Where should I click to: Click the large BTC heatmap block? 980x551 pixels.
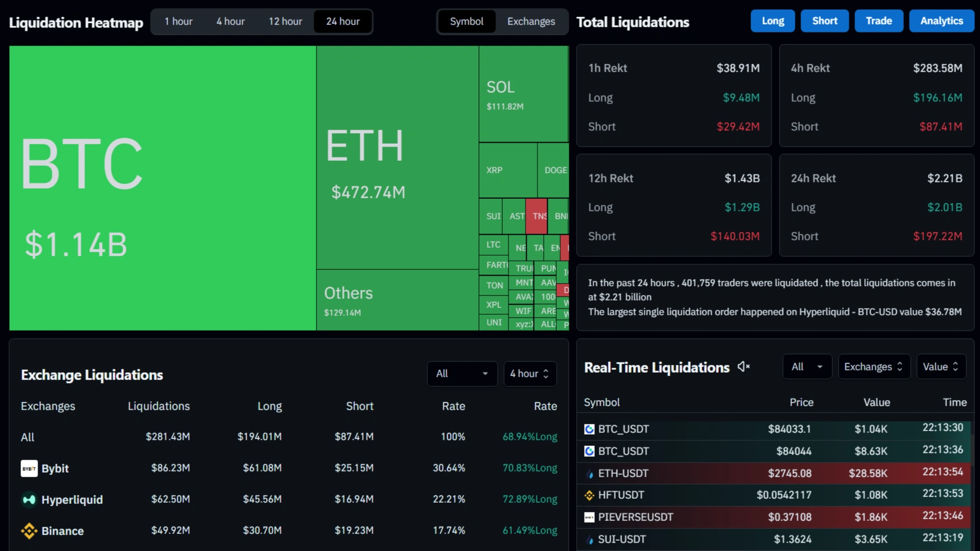pyautogui.click(x=162, y=188)
